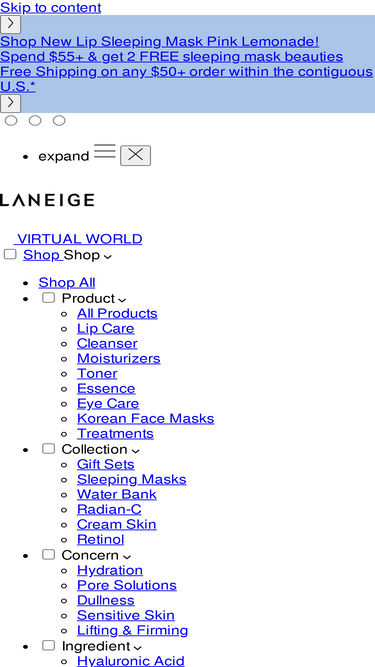This screenshot has height=667, width=375.
Task: Open Gift Sets
Action: (x=105, y=464)
